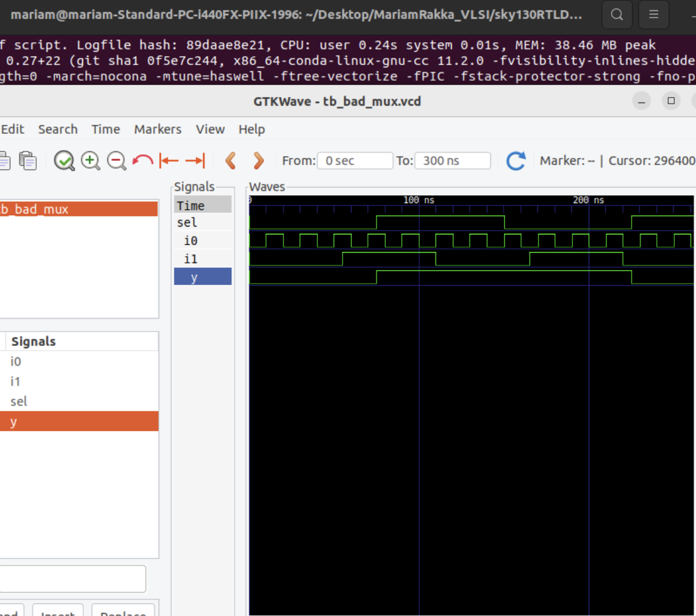Zoom out of the waveform view

point(116,160)
